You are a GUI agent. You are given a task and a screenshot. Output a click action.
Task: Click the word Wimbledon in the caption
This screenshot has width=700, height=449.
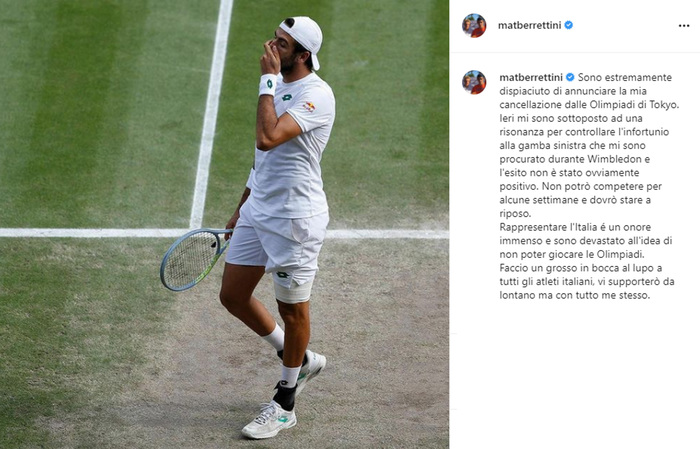(619, 159)
